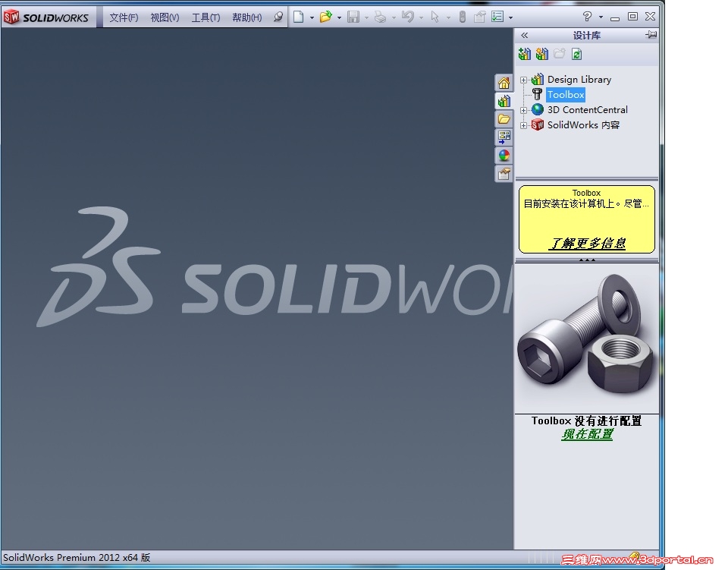728x570 pixels.
Task: Expand the 3D ContentCentral tree node
Action: 524,109
